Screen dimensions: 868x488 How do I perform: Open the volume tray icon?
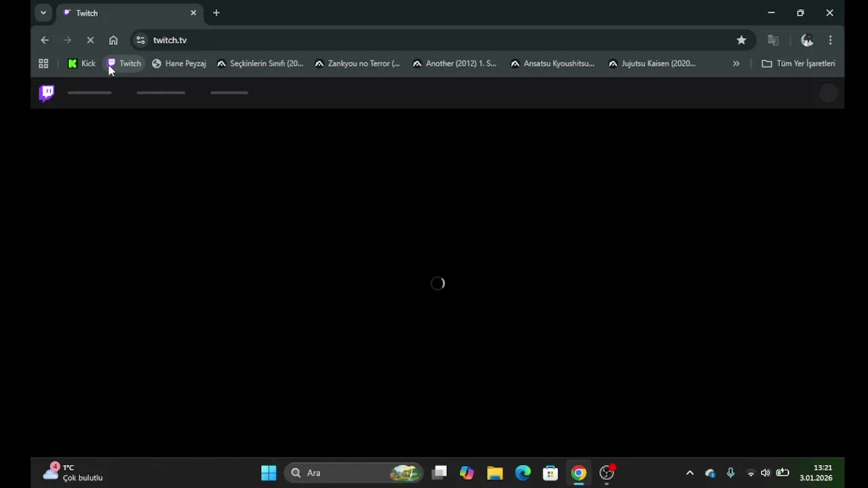click(766, 473)
